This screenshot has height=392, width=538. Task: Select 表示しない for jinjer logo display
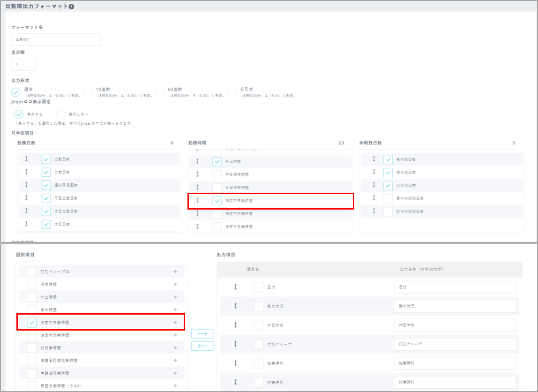(60, 114)
